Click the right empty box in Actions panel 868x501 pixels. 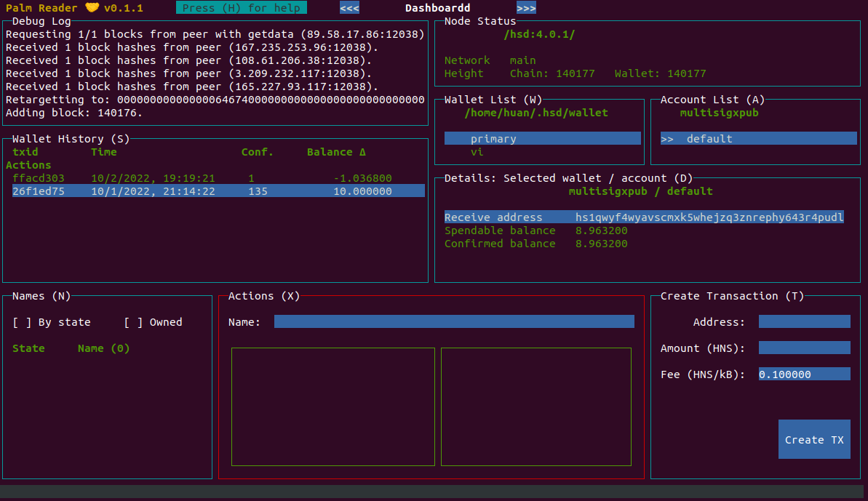(x=535, y=406)
